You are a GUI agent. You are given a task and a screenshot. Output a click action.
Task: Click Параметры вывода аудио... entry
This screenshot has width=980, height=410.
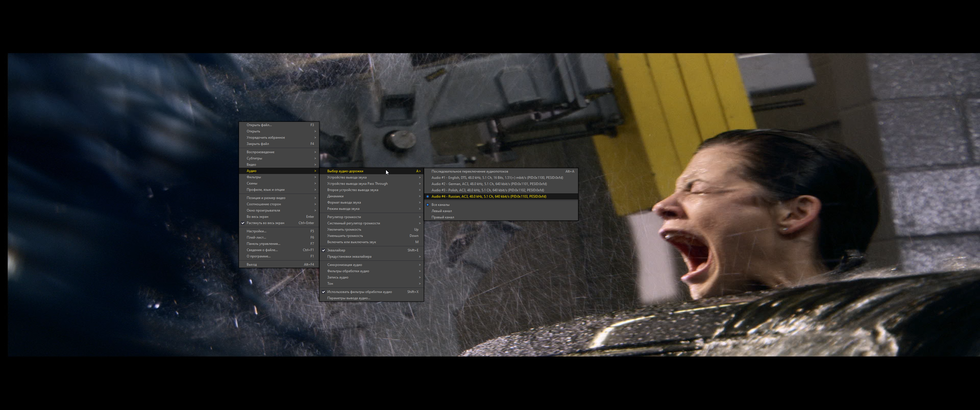point(348,298)
